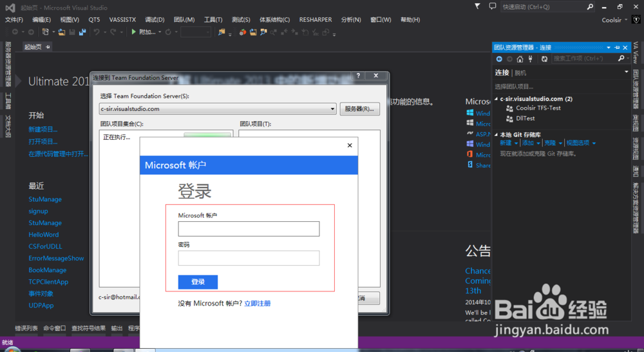Screen dimensions: 644x352
Task: Click the plug Connect icon in Team Explorer
Action: [x=530, y=59]
